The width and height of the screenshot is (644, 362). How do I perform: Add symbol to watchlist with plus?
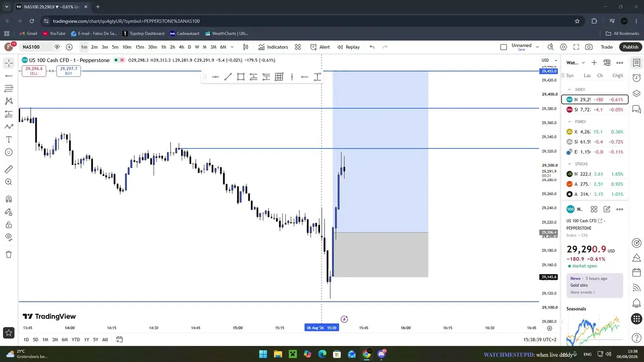pyautogui.click(x=594, y=63)
